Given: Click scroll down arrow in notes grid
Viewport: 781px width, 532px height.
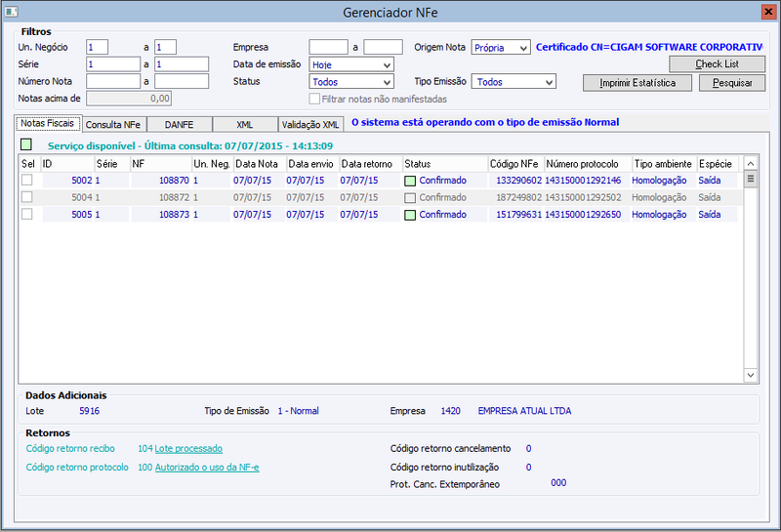Looking at the screenshot, I should 751,375.
